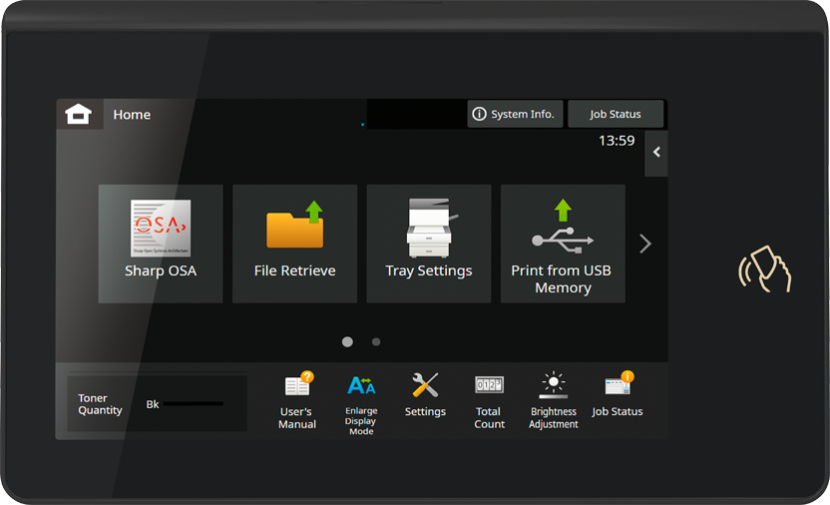Open the Sharp OSA tile
The height and width of the screenshot is (505, 830).
(x=160, y=244)
